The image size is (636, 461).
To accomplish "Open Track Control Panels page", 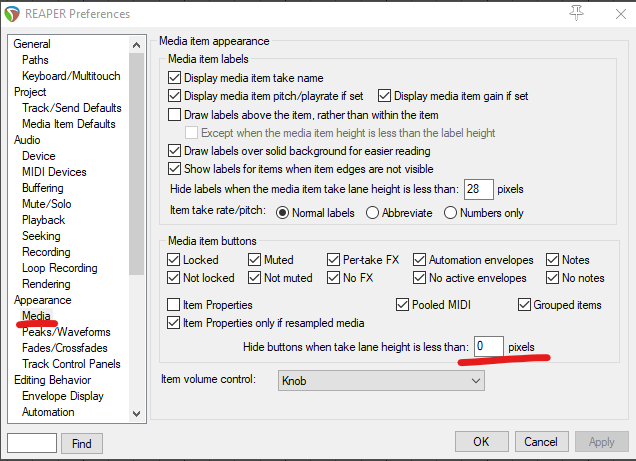I will 71,364.
